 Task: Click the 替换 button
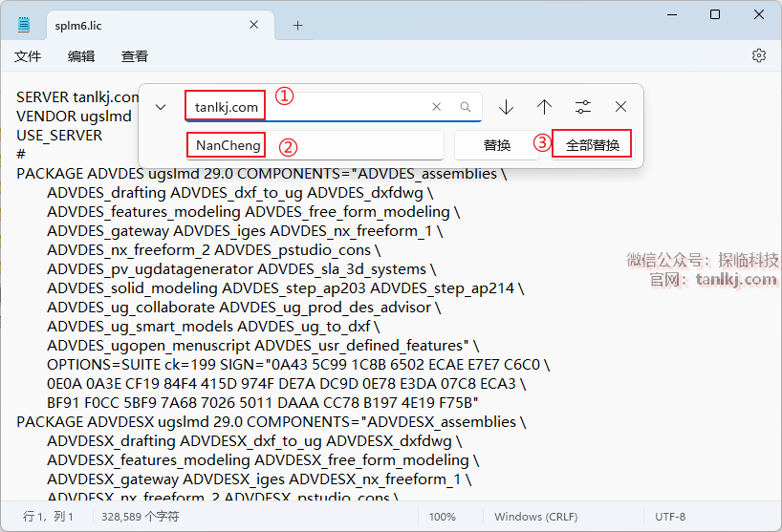pyautogui.click(x=496, y=145)
